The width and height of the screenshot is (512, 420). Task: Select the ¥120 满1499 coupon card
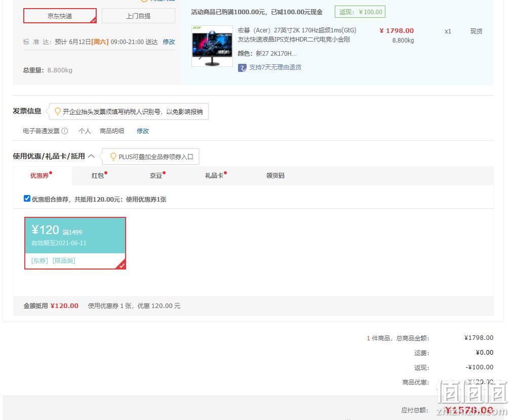click(x=75, y=243)
